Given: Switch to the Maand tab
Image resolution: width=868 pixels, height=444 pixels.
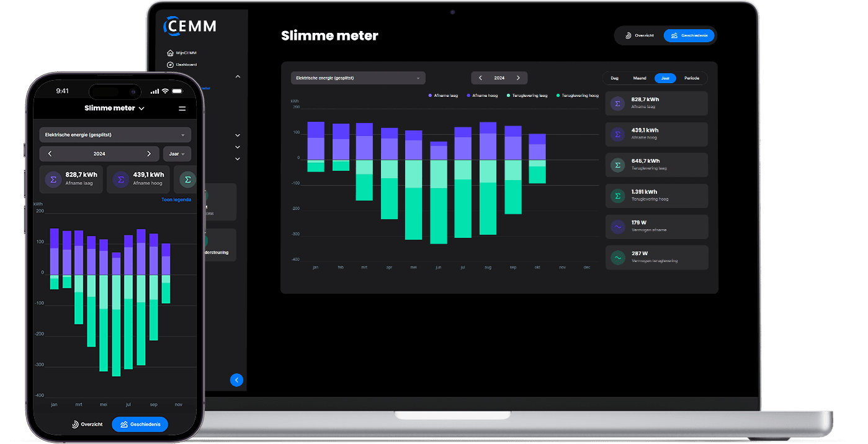Looking at the screenshot, I should (639, 78).
